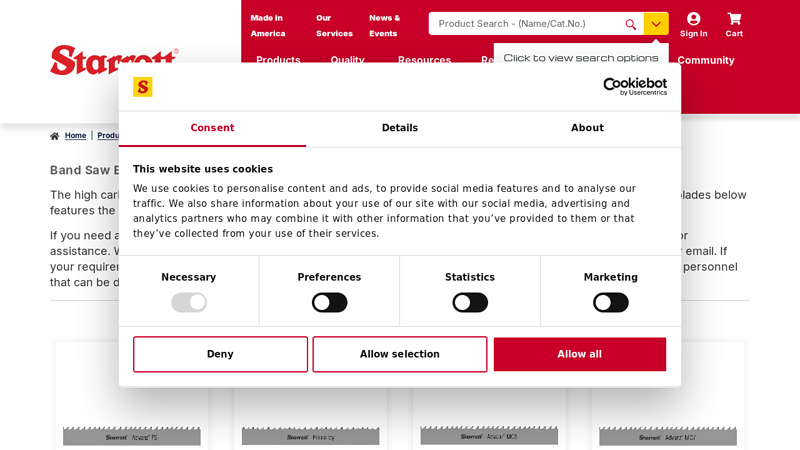Open the Community navigation menu
The width and height of the screenshot is (800, 450).
coord(705,60)
